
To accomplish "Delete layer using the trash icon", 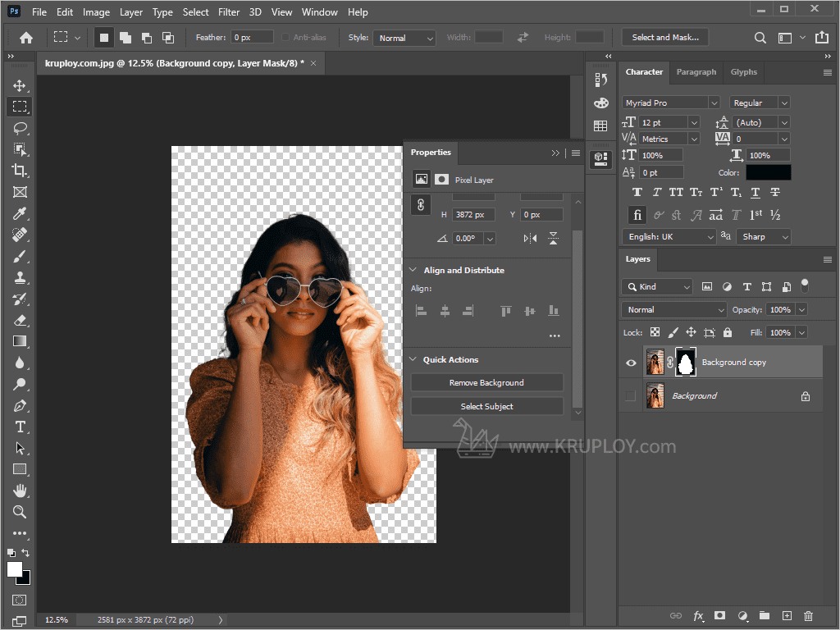I will pos(808,616).
